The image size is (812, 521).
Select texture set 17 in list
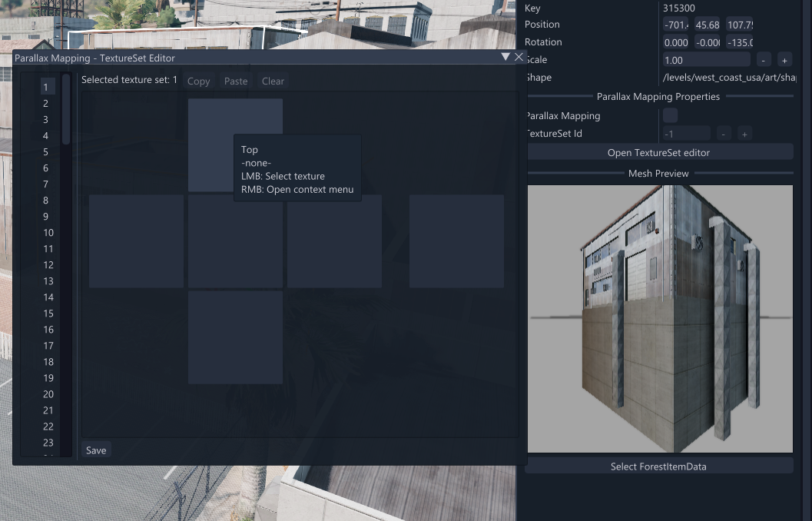[x=48, y=346]
